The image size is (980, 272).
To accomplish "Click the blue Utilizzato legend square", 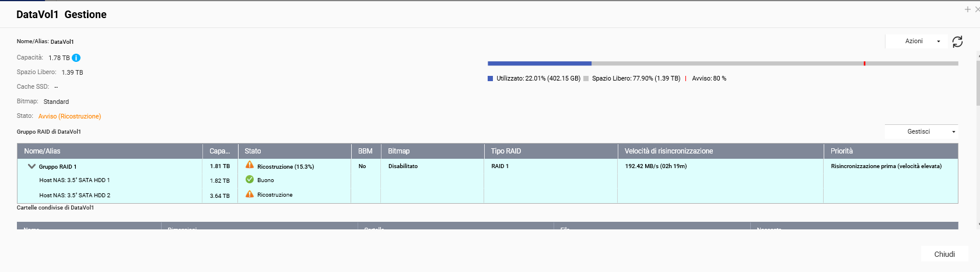I will click(491, 78).
